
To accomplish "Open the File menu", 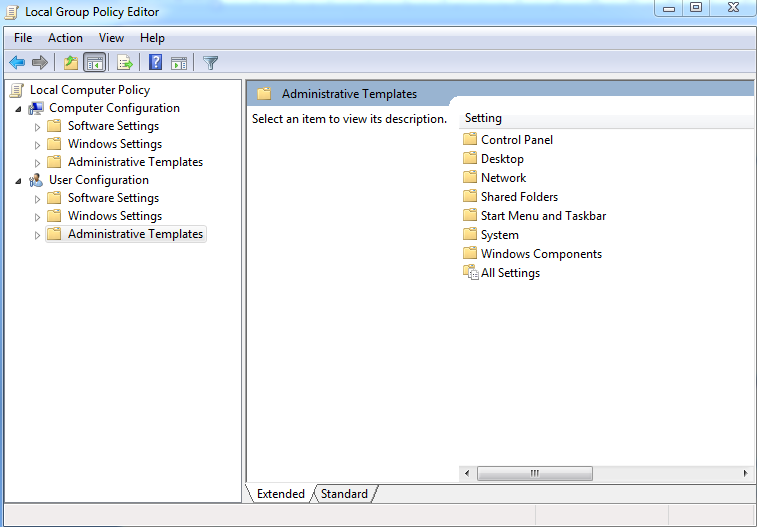I will [23, 38].
